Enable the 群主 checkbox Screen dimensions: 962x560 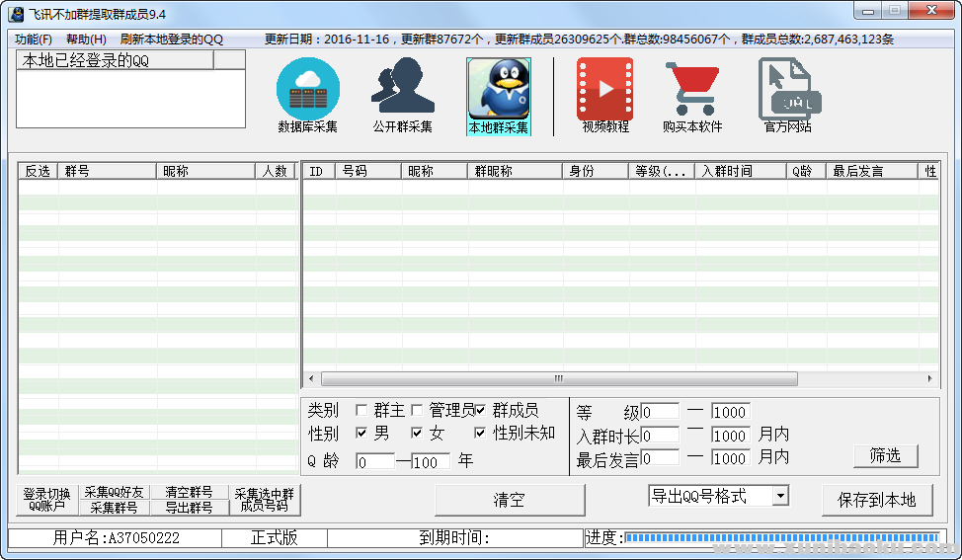(361, 410)
